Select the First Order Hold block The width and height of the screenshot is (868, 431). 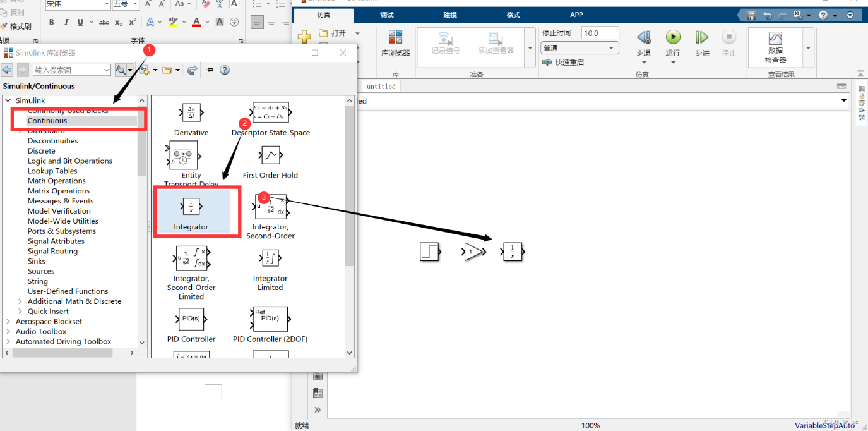pyautogui.click(x=270, y=162)
